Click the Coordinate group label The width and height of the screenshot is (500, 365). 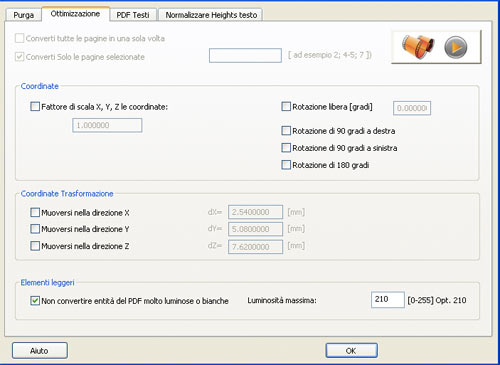coord(40,86)
